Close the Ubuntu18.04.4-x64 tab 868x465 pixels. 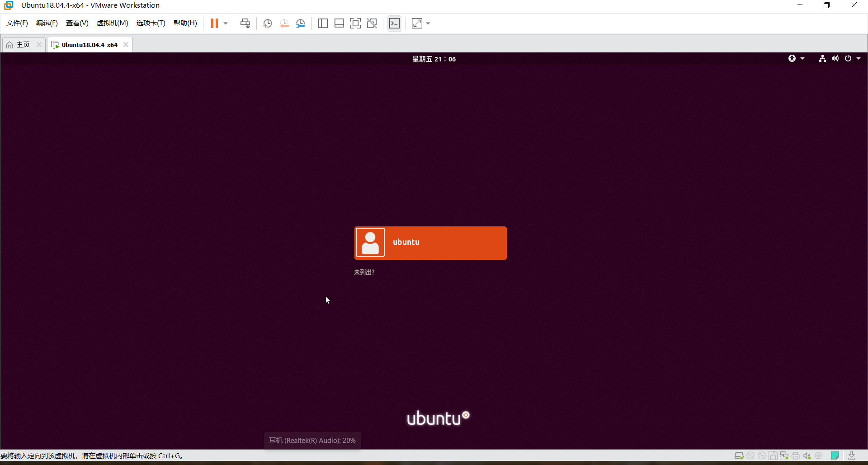point(126,45)
